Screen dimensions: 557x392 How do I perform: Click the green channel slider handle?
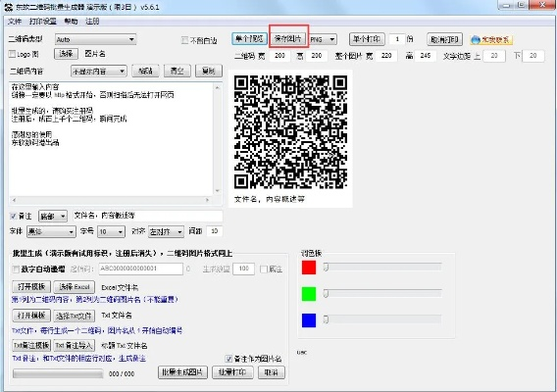tap(326, 294)
